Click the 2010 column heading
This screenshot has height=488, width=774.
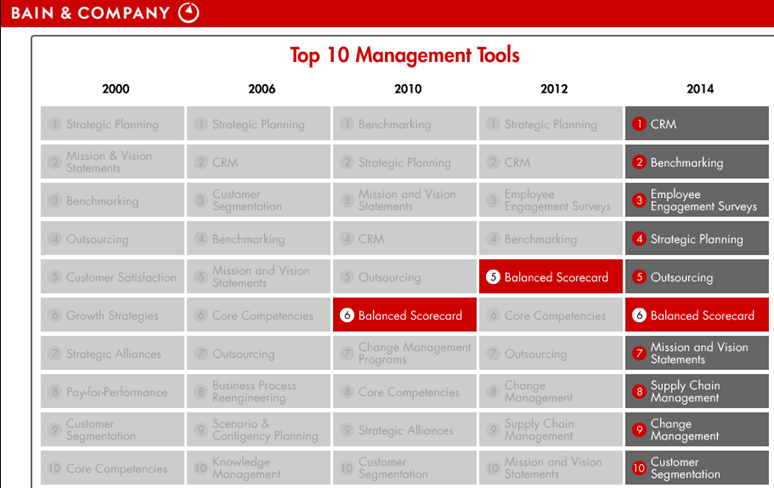pos(408,89)
